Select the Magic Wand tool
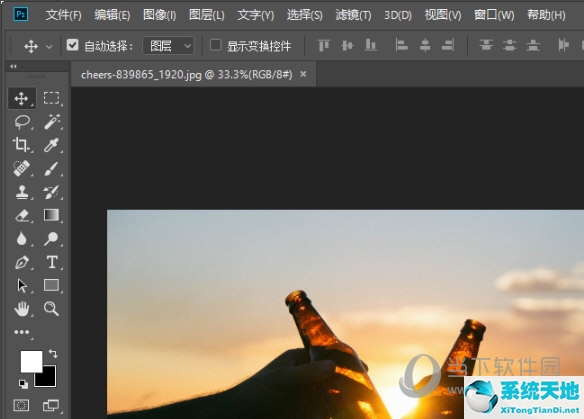Screen dimensions: 584x419 coord(51,122)
